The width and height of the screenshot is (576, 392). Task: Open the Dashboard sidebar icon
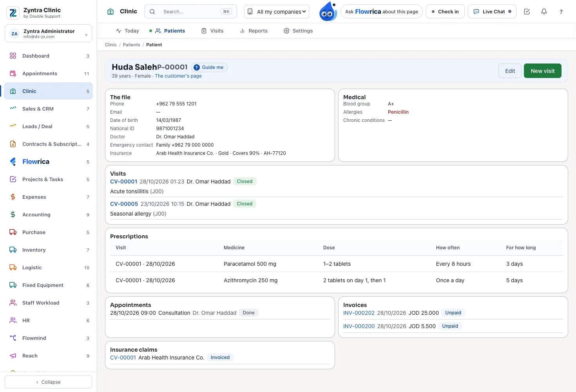point(13,56)
